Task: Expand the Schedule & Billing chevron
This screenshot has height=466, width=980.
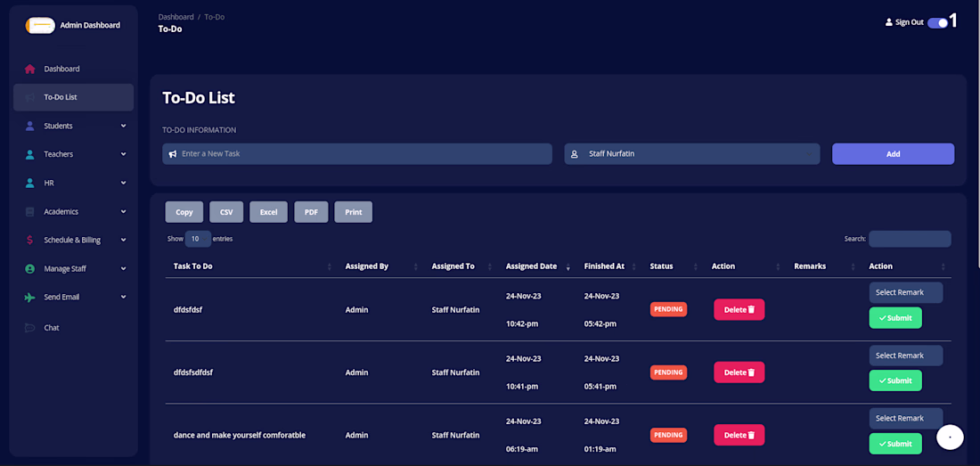Action: point(123,240)
